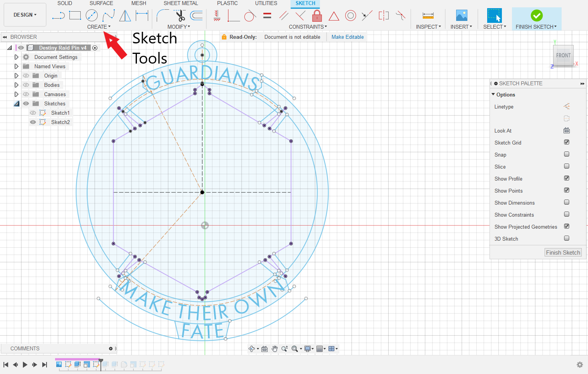Apply a Concentric constraint
588x374 pixels.
point(350,16)
